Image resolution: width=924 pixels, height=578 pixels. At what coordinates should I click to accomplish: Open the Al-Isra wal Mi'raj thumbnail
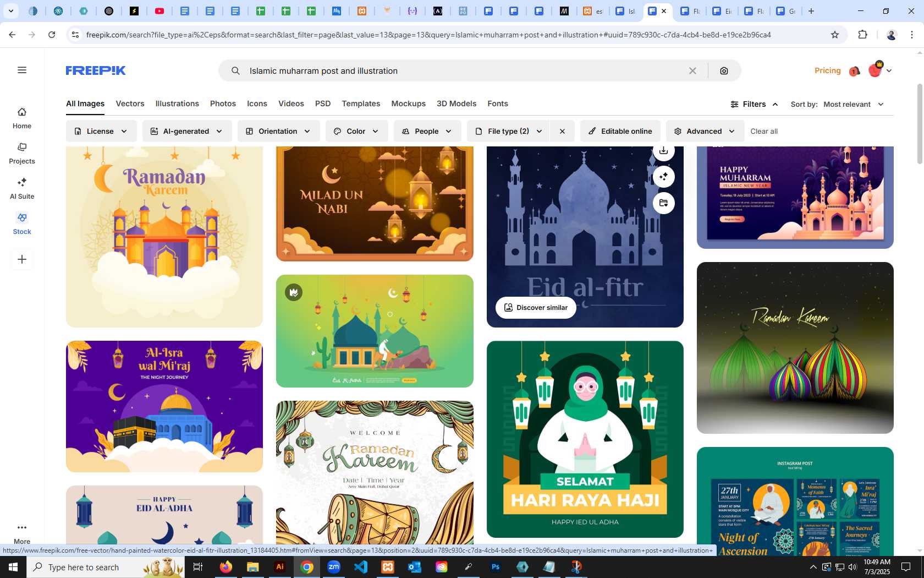pyautogui.click(x=164, y=406)
